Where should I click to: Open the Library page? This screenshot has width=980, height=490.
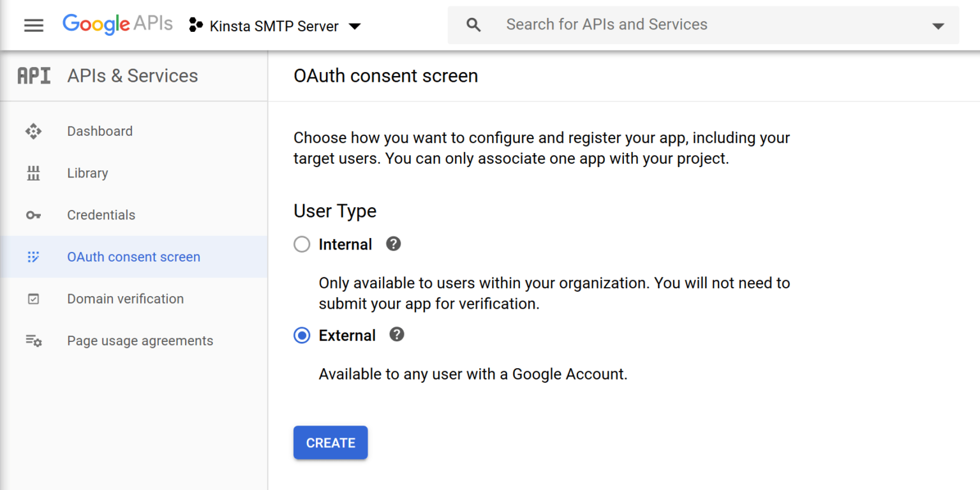click(x=87, y=173)
